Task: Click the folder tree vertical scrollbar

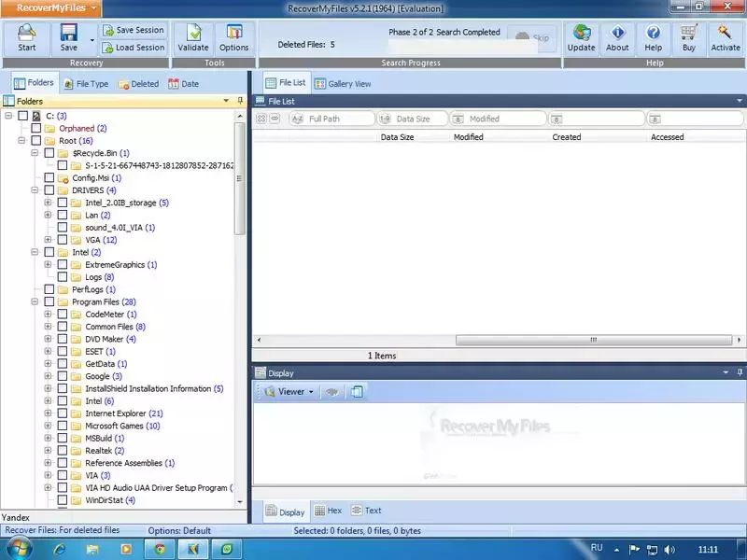Action: tap(240, 178)
